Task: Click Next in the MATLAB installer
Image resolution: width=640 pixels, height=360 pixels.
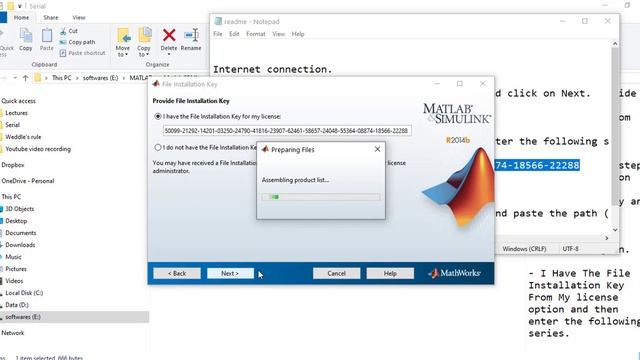Action: click(230, 273)
